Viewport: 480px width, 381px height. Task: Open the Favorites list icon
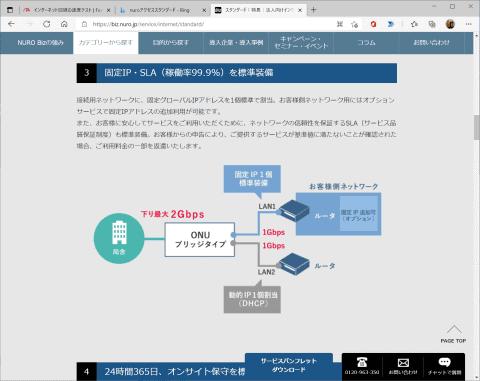pos(414,24)
